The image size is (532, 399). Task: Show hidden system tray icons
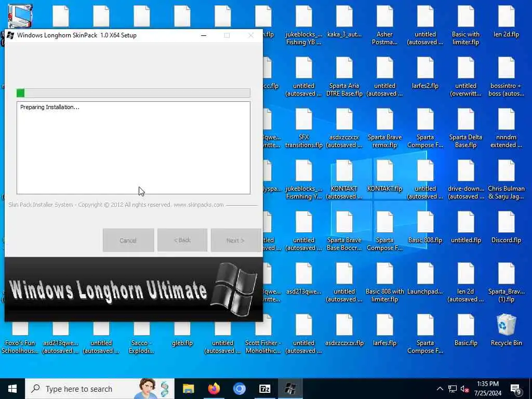pos(440,389)
